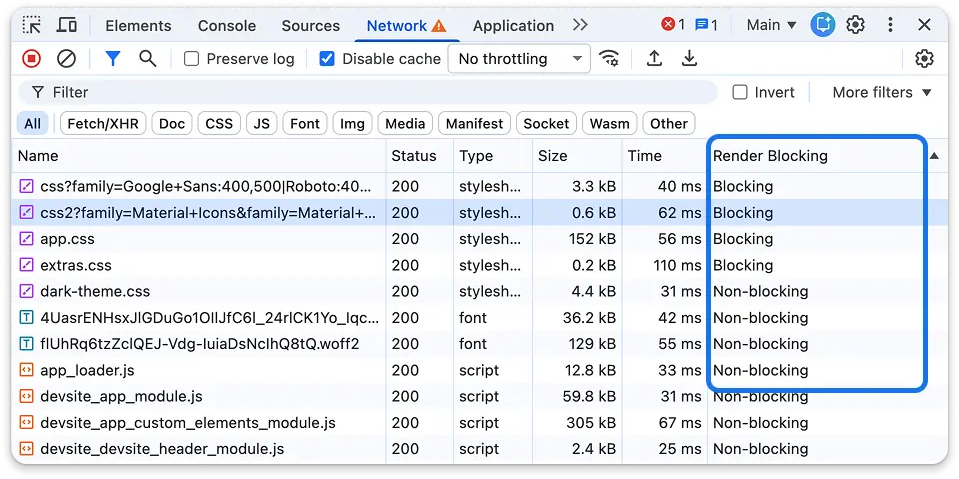Switch to the Elements tab
This screenshot has width=959, height=479.
coord(138,26)
